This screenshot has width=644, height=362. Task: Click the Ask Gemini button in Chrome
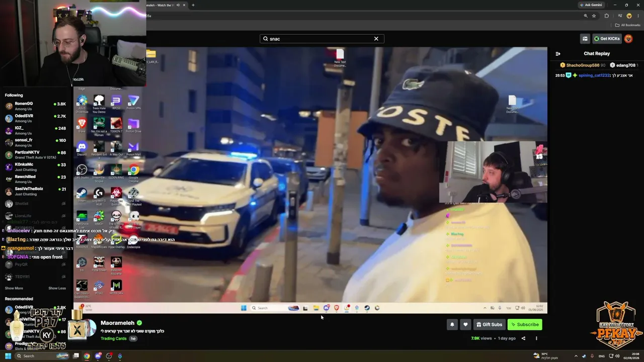point(591,5)
